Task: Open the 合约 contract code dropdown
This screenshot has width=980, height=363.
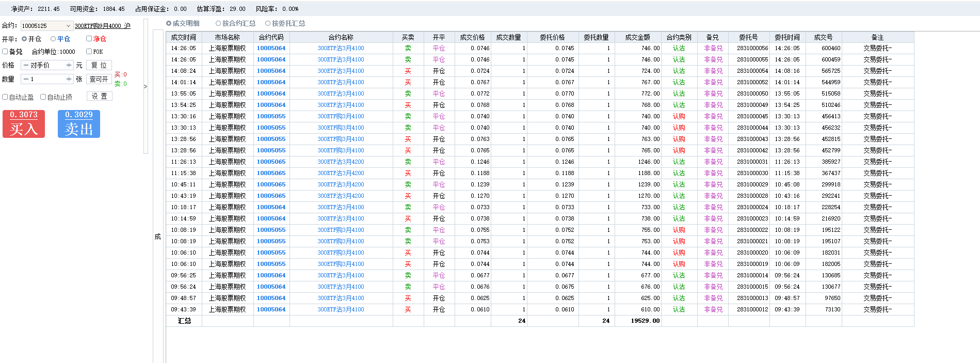Action: (x=68, y=26)
